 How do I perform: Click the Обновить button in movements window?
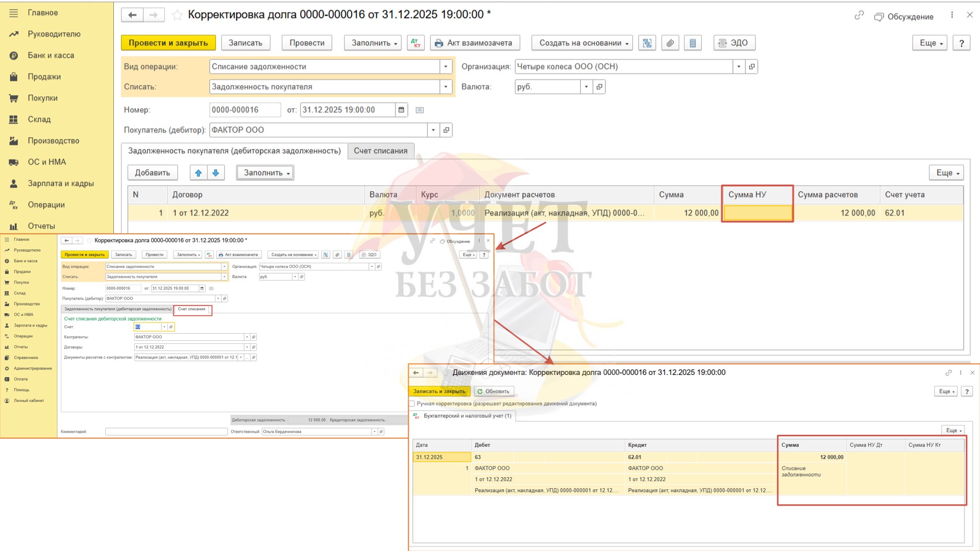[494, 391]
